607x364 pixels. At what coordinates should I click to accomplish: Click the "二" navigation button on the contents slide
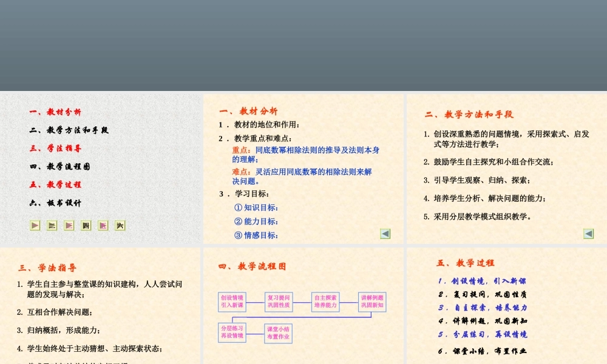tap(52, 225)
